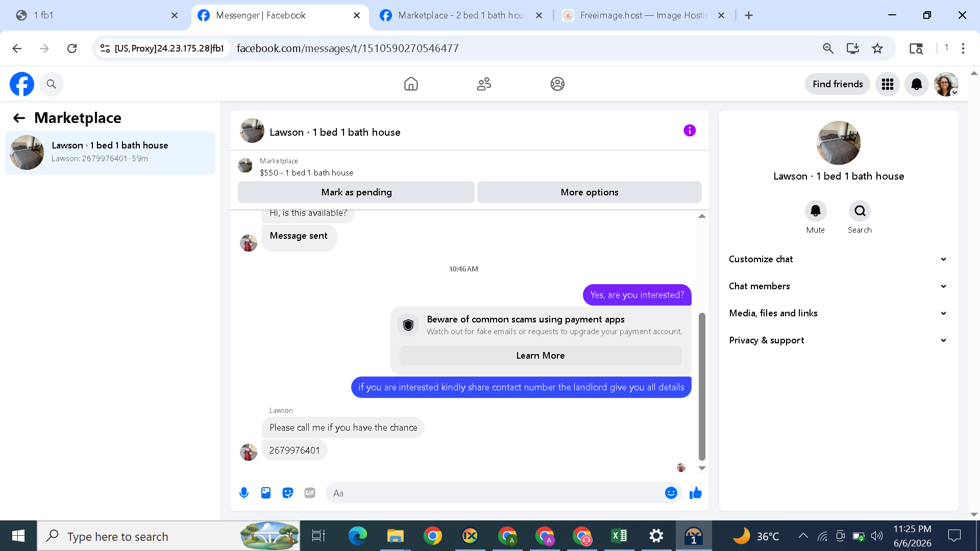980x551 pixels.
Task: Show hidden system tray icons
Action: tap(803, 536)
